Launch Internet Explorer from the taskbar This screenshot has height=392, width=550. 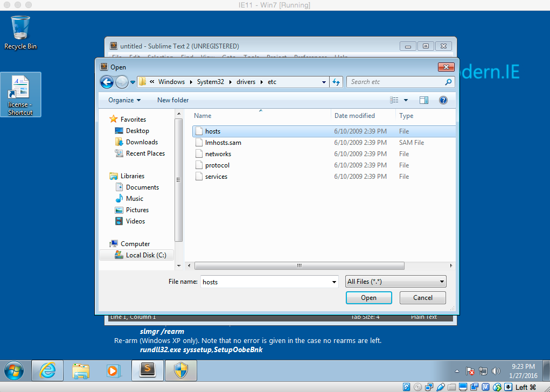(47, 370)
